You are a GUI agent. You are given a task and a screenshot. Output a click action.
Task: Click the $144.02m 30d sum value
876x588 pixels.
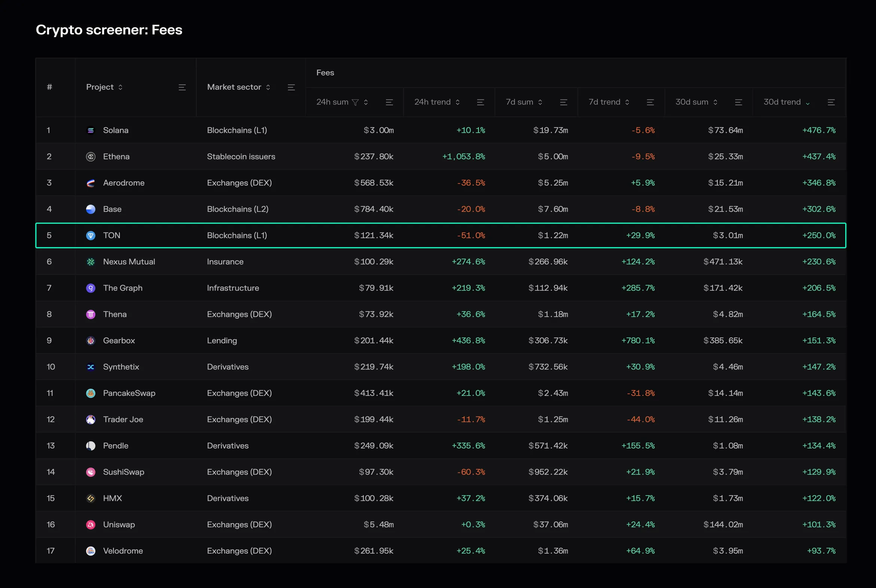tap(723, 525)
